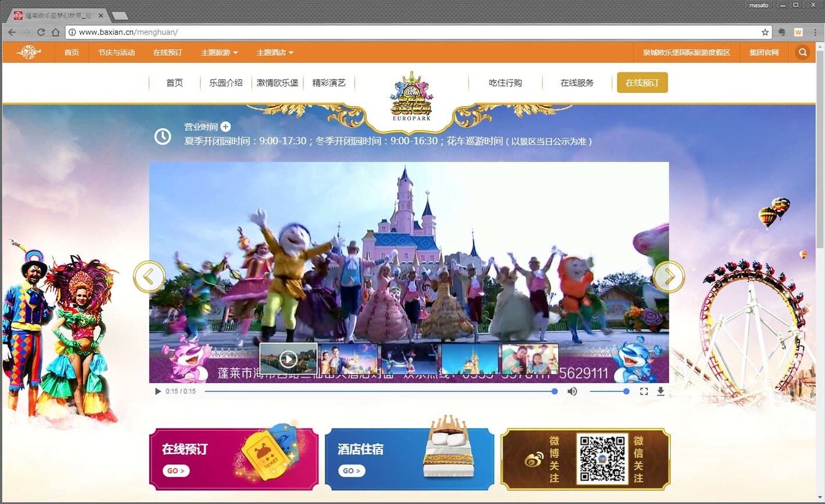Click the gold 在线预订 button
This screenshot has height=504, width=825.
click(642, 82)
